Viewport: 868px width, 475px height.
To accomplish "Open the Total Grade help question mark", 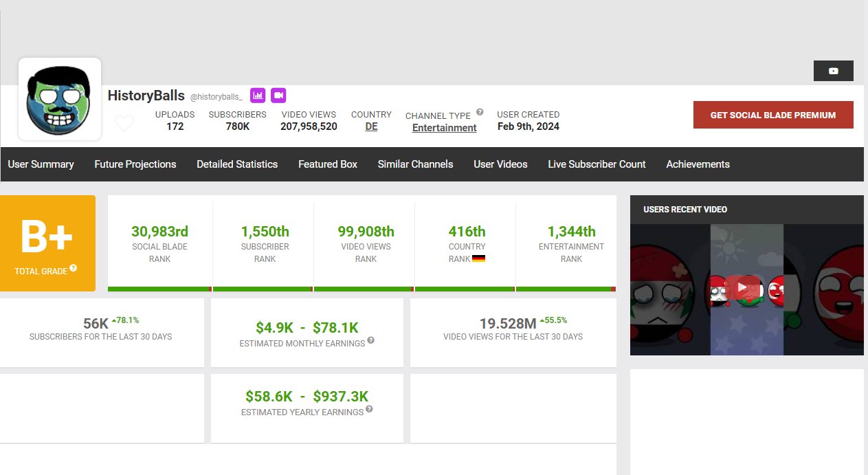I will click(74, 268).
